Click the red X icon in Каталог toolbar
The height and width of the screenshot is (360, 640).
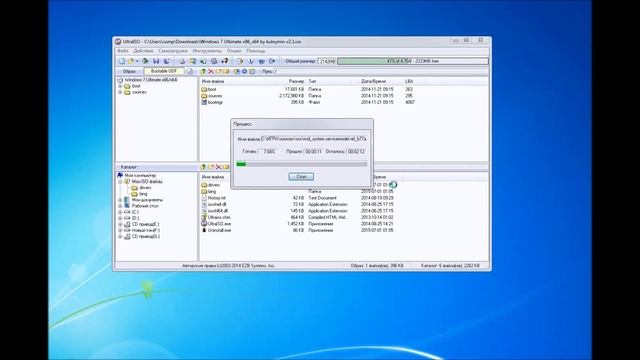(218, 167)
